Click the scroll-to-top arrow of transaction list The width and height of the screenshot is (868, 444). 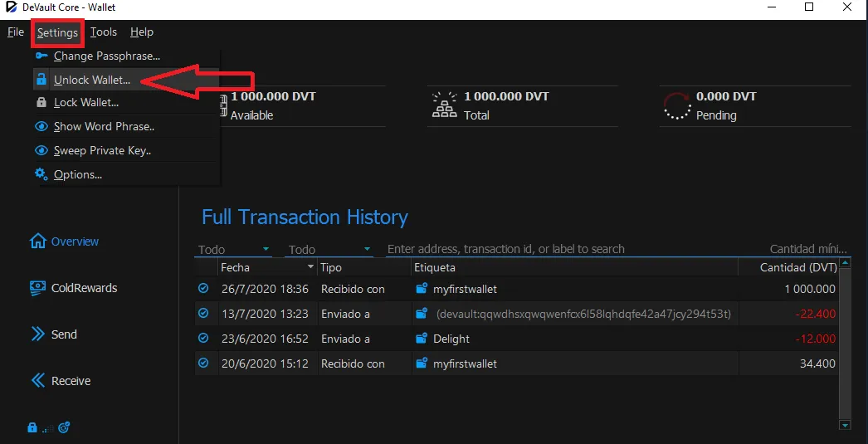(845, 263)
